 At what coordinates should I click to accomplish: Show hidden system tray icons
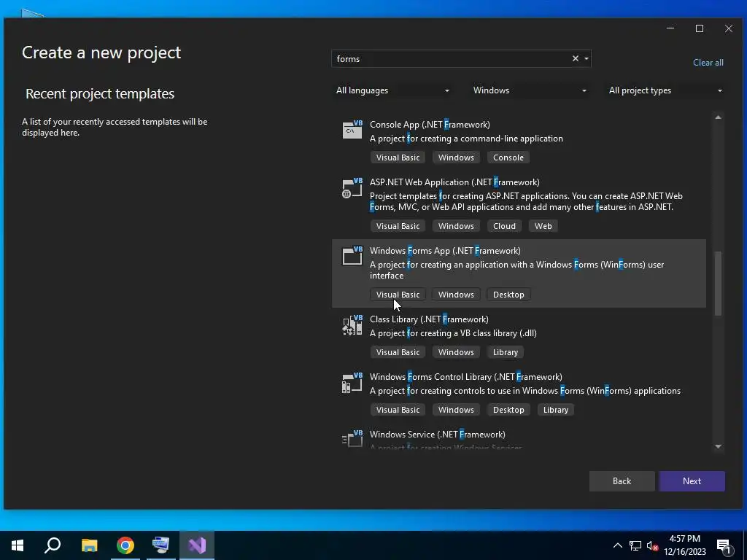click(x=617, y=545)
